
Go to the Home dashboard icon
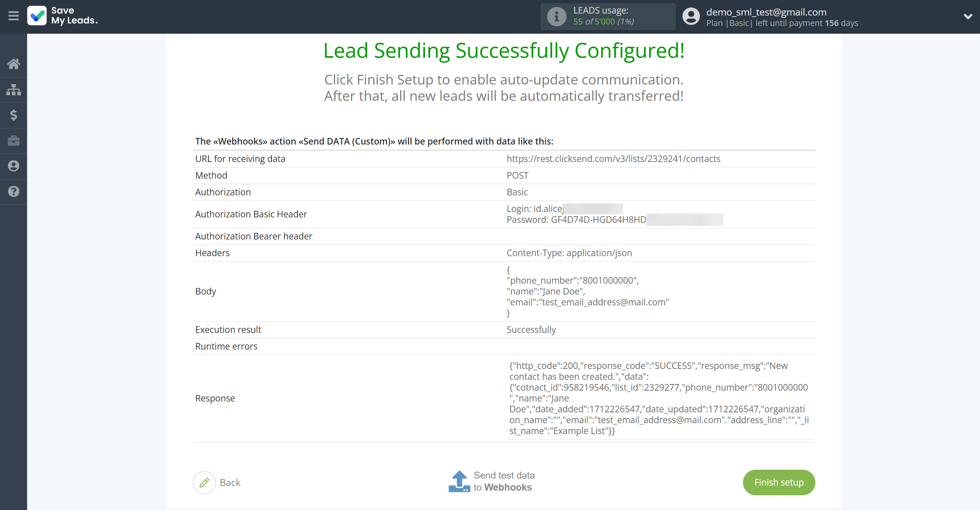[x=14, y=64]
